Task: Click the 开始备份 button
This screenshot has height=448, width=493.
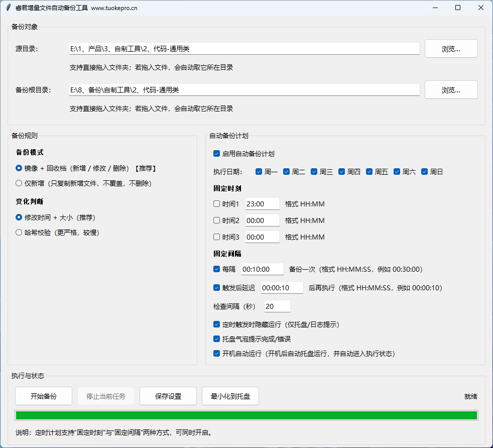Action: (44, 396)
